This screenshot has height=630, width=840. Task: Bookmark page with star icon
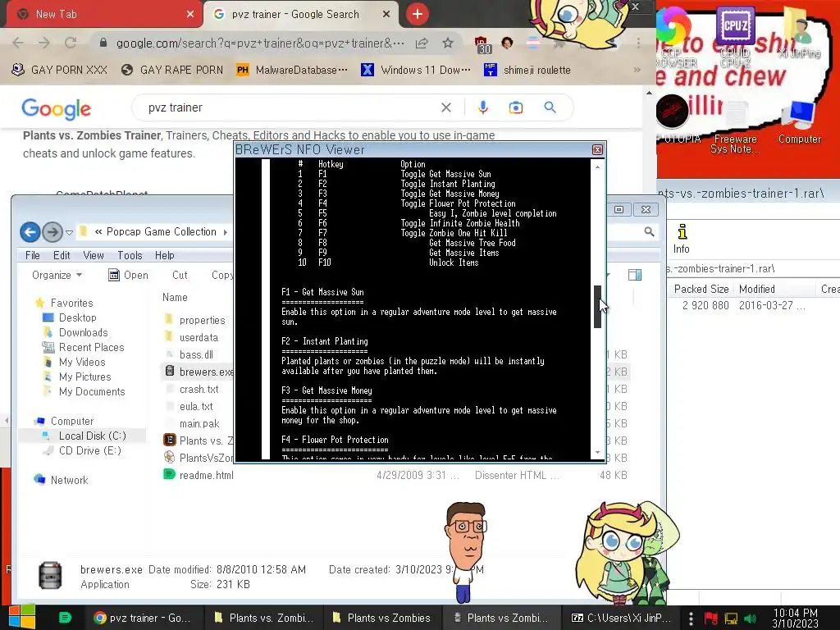click(448, 43)
